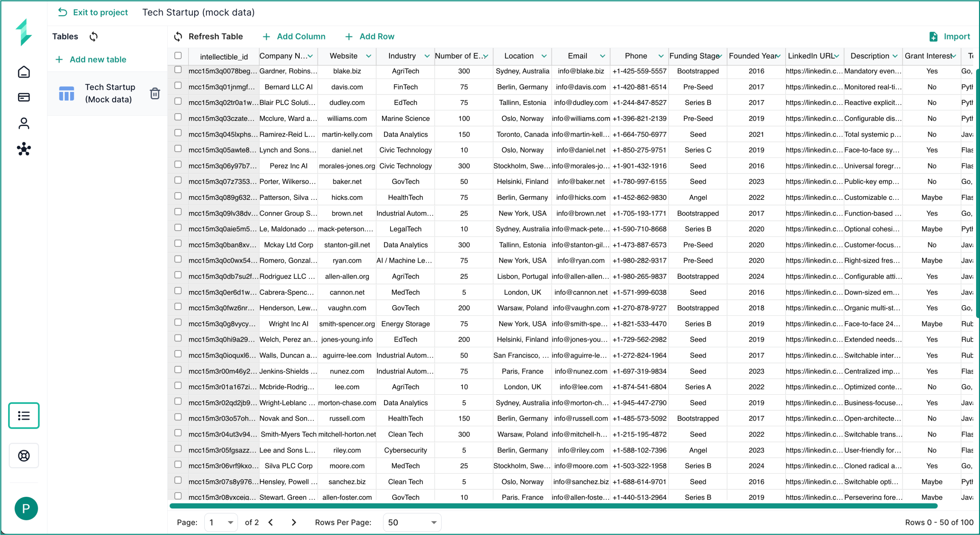Select the Smith-Myers Tech row checkbox
Image resolution: width=980 pixels, height=535 pixels.
click(x=178, y=433)
